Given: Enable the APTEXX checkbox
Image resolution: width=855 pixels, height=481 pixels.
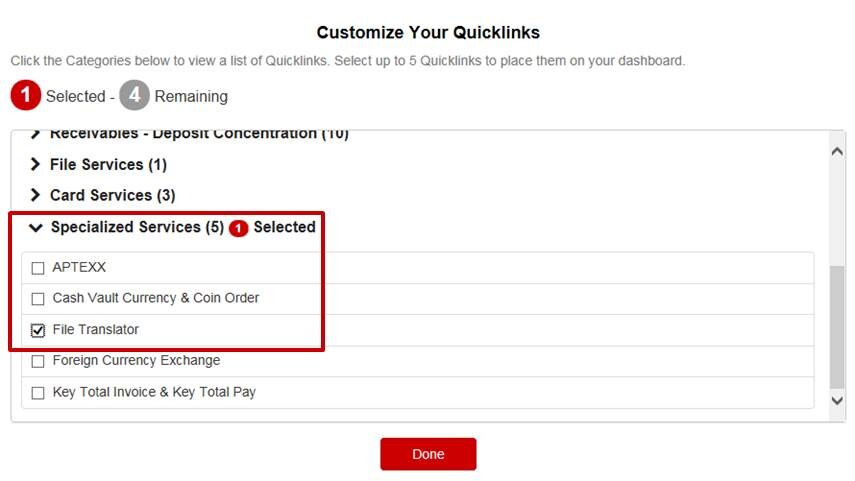Looking at the screenshot, I should click(x=38, y=268).
